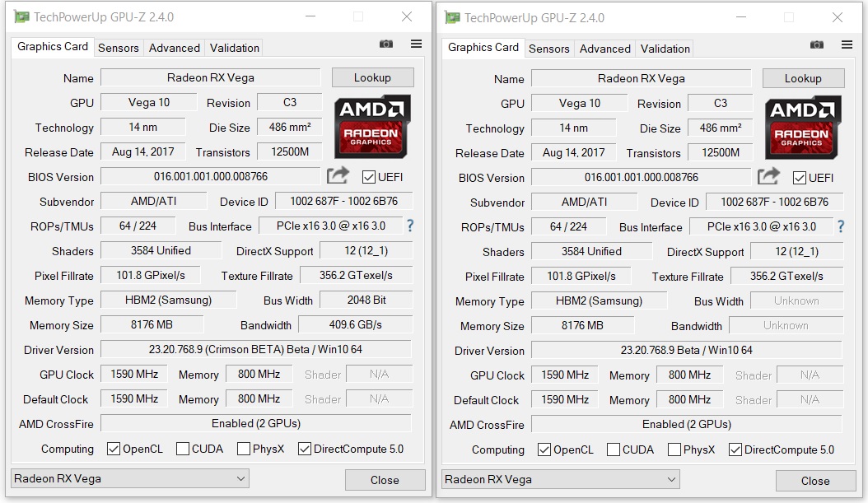This screenshot has height=503, width=868.
Task: Minimize the right GPU-Z window
Action: (x=740, y=17)
